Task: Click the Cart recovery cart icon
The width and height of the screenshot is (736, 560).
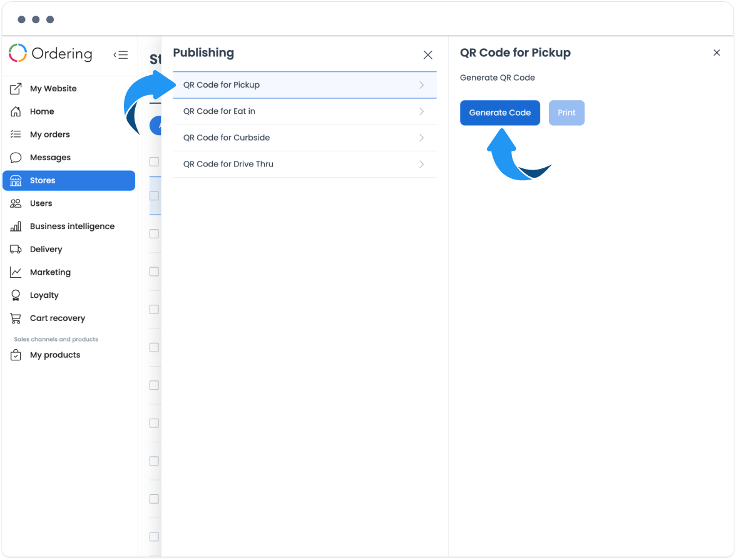Action: click(x=16, y=318)
